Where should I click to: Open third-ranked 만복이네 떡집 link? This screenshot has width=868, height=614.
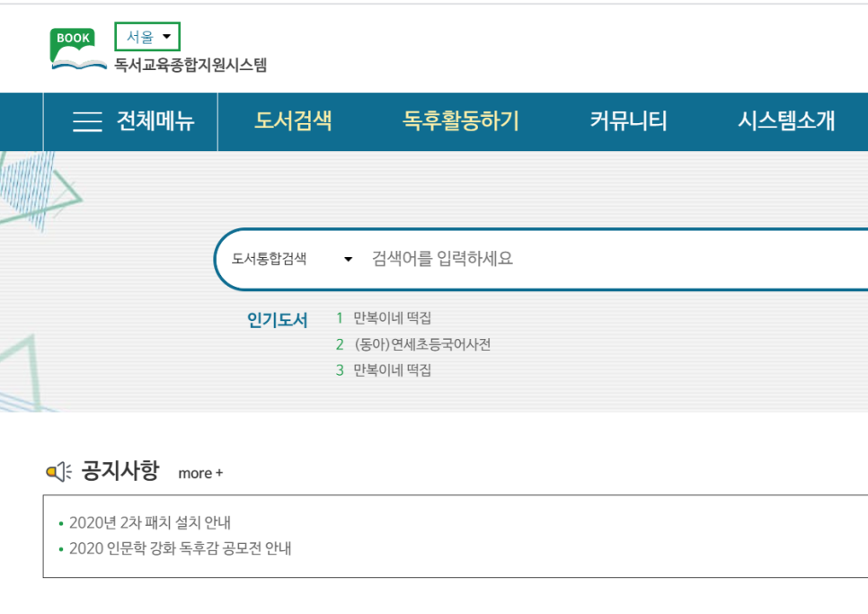point(392,370)
